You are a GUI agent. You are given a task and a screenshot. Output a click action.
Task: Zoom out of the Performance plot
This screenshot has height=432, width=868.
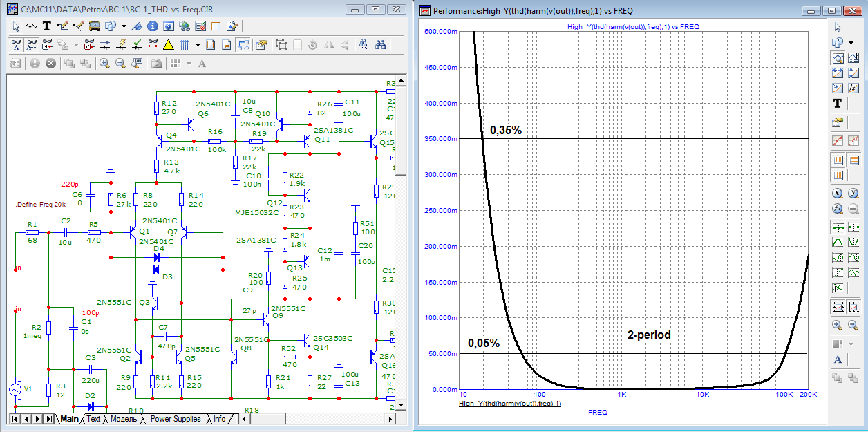[x=853, y=325]
